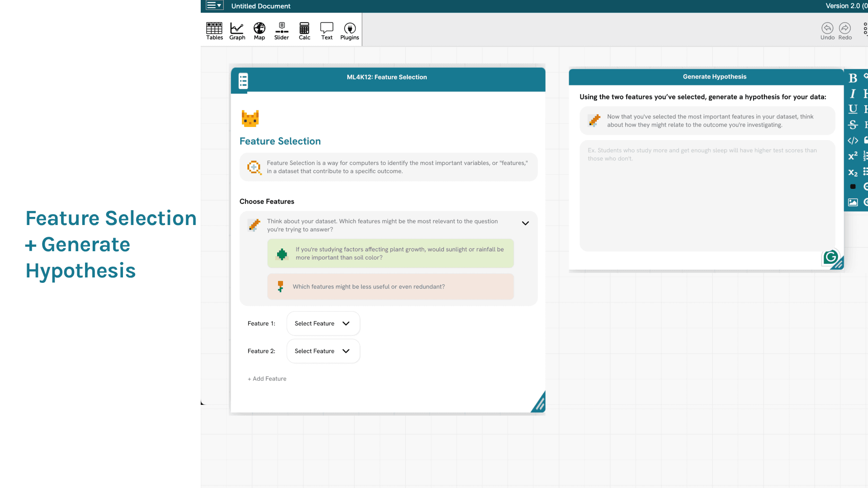
Task: Insert image via toolbar image icon
Action: 853,202
